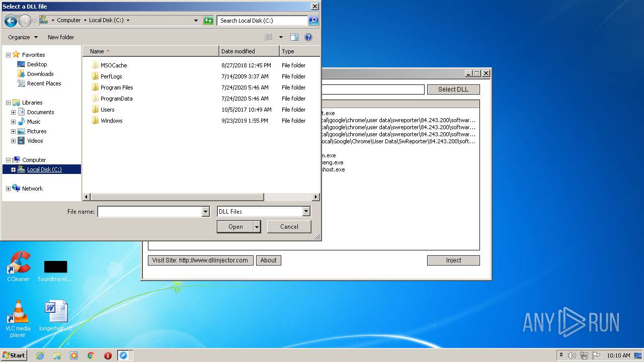Viewport: 644px width, 362px height.
Task: Click the Start button
Action: pyautogui.click(x=14, y=355)
